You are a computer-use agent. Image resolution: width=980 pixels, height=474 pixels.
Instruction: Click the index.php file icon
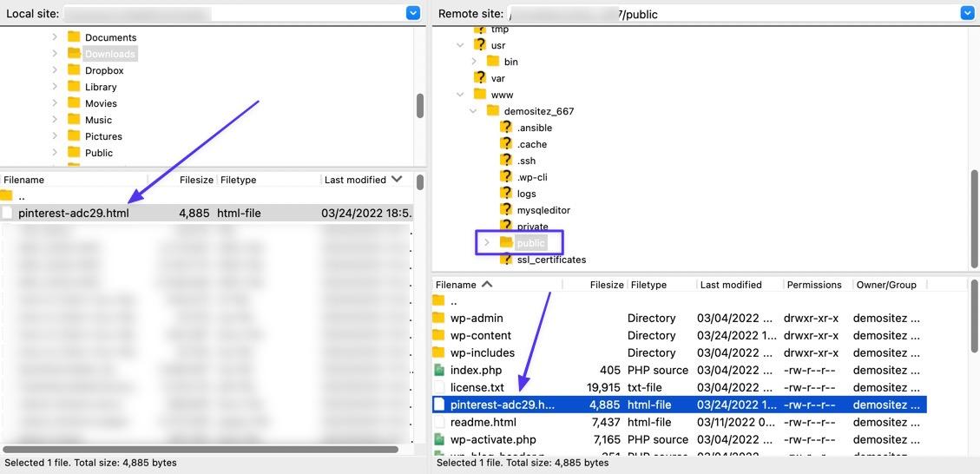(439, 370)
